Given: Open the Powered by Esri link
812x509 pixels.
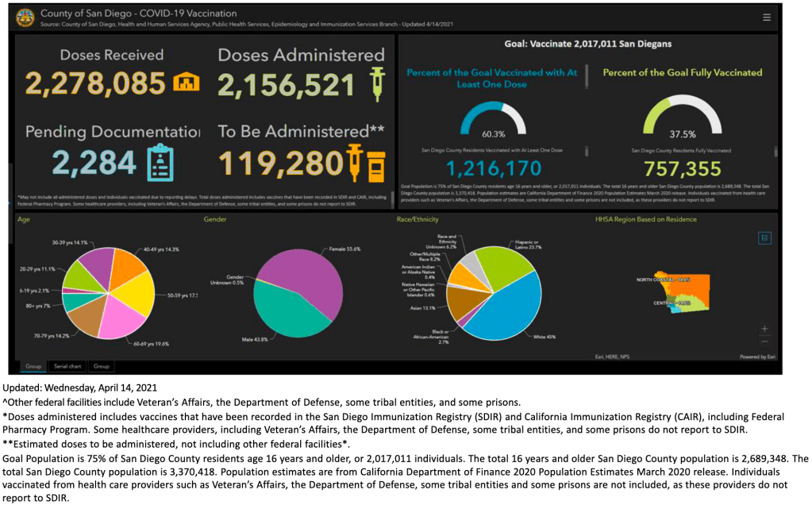Looking at the screenshot, I should point(756,357).
